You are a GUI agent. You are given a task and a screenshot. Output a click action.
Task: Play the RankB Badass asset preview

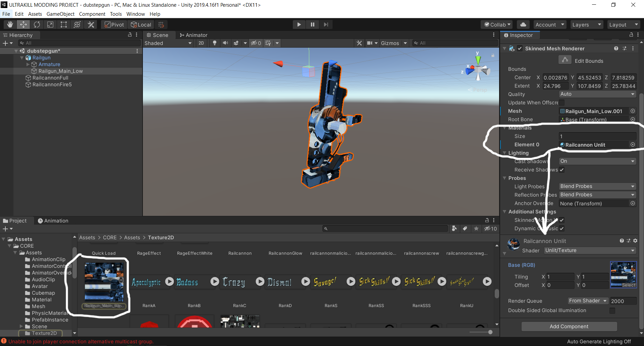point(215,282)
